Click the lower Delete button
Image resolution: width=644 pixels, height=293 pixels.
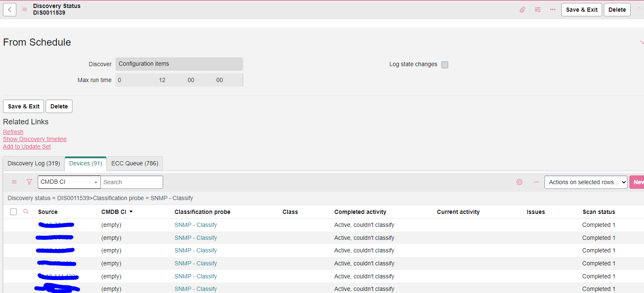(59, 106)
